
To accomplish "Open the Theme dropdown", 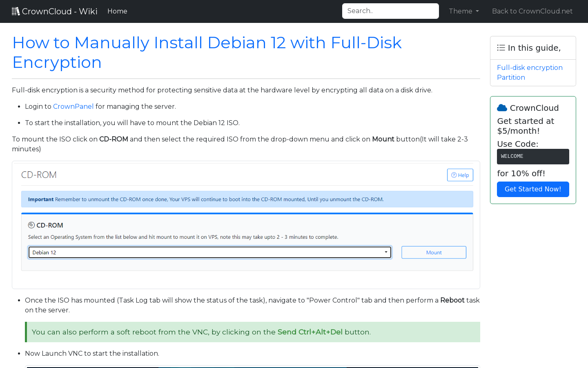I will click(463, 11).
